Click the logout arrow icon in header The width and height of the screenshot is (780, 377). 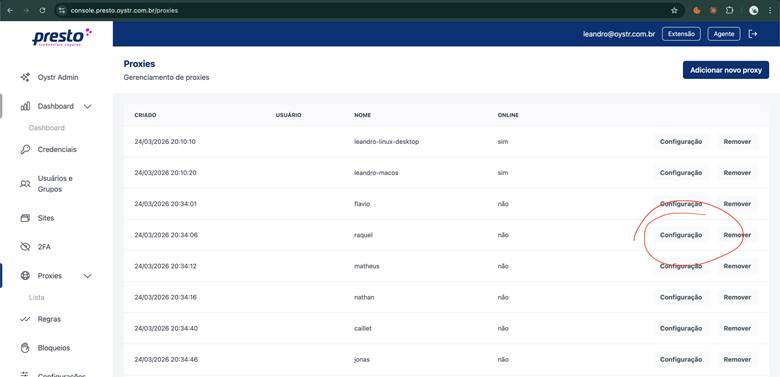tap(753, 34)
